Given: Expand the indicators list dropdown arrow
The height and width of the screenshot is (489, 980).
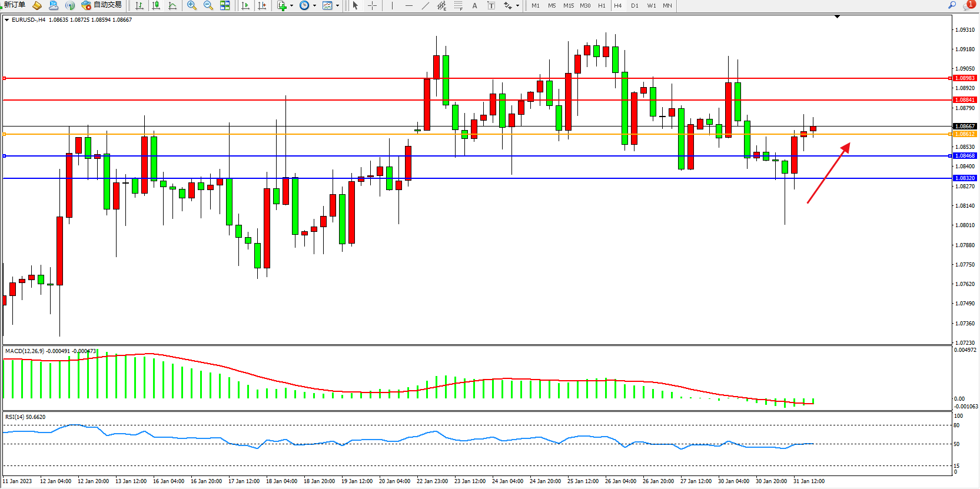Looking at the screenshot, I should tap(291, 6).
